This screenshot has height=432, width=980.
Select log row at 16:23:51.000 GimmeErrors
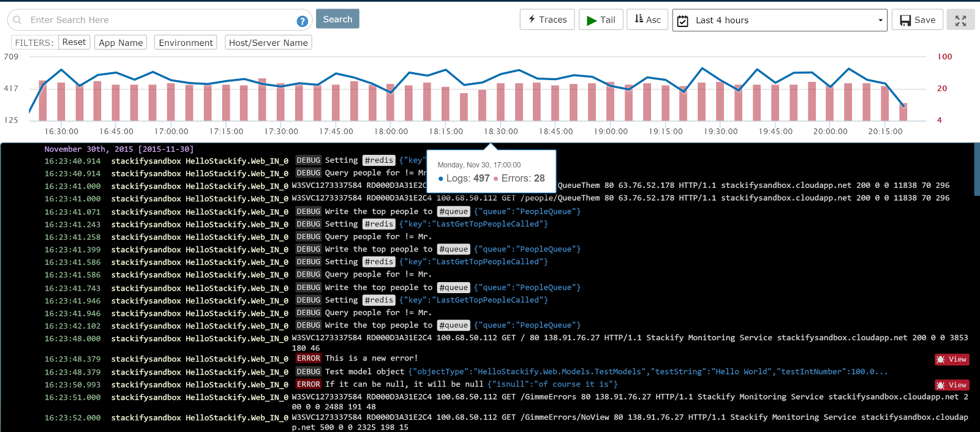click(506, 402)
